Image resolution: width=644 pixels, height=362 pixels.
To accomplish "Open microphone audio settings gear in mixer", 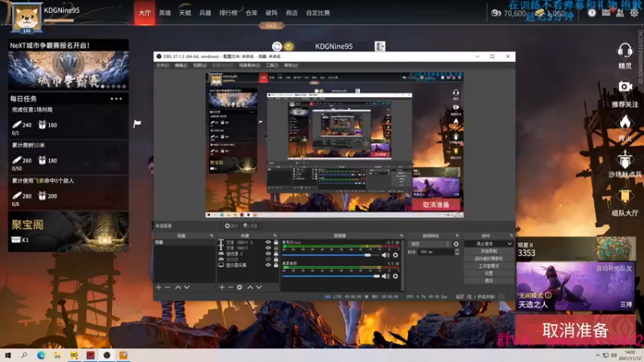I will tap(395, 255).
